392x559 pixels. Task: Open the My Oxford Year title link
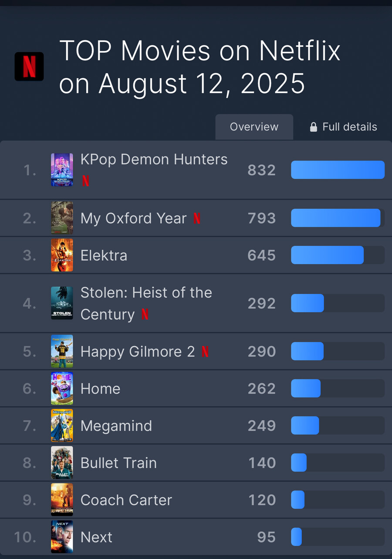click(134, 218)
